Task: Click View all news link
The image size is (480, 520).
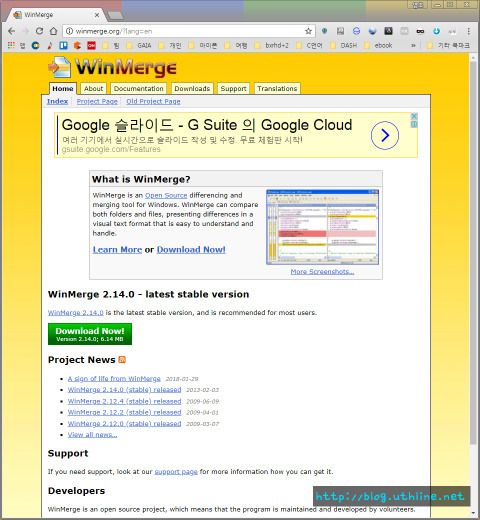Action: (92, 435)
